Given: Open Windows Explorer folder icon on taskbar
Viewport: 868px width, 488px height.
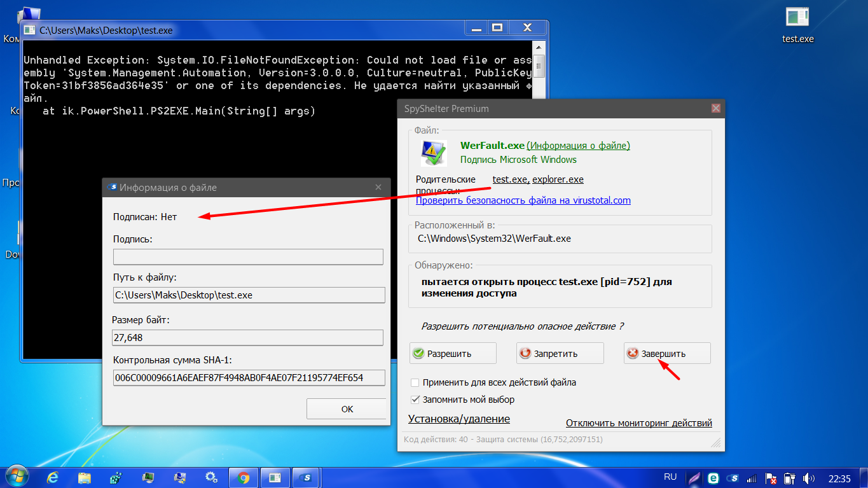Looking at the screenshot, I should [85, 477].
